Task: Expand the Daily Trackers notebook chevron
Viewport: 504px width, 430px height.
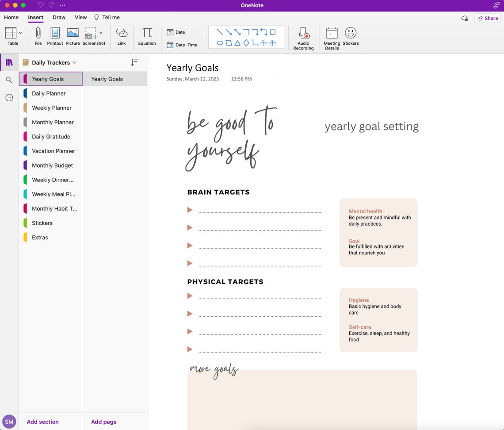Action: click(74, 62)
